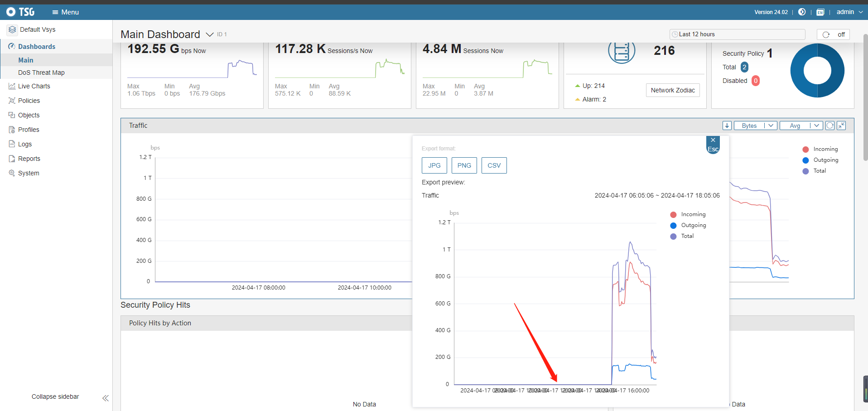Image resolution: width=868 pixels, height=411 pixels.
Task: Click the Traffic panel download arrow icon
Action: point(727,126)
